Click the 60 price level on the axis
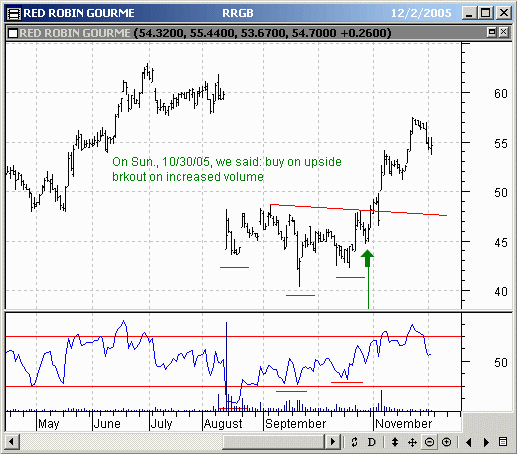517x454 pixels. [x=501, y=94]
